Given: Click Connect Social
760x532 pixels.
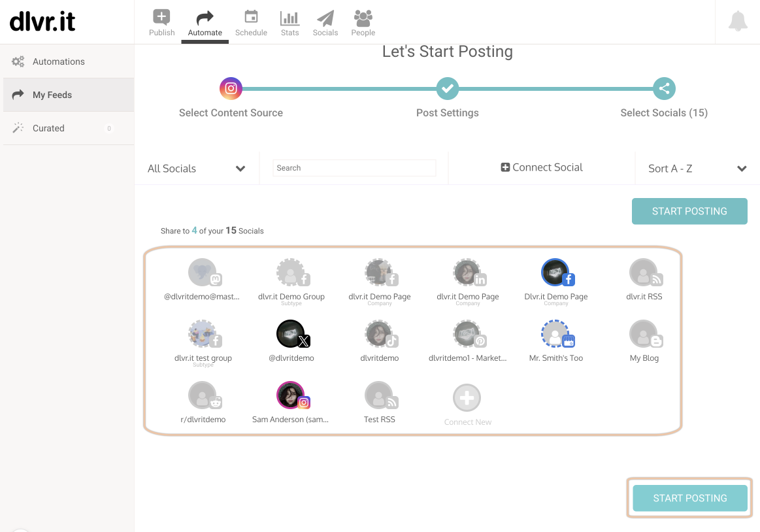Looking at the screenshot, I should [x=541, y=167].
